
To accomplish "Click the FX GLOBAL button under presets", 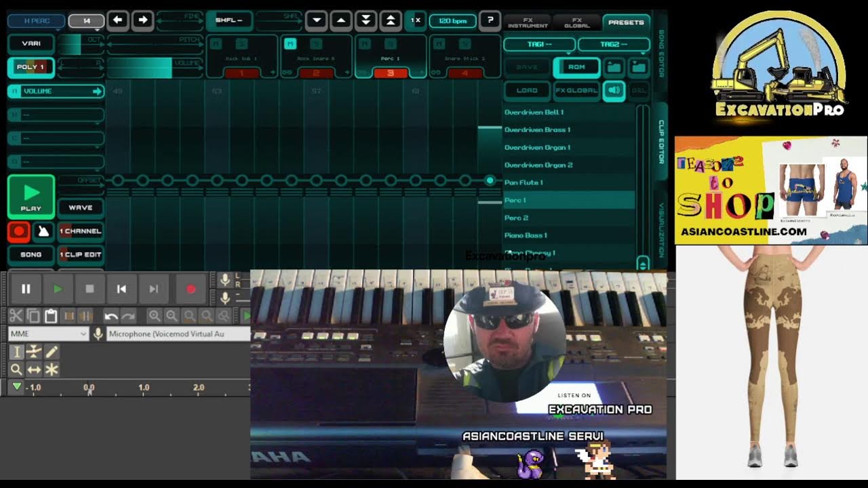I will (576, 90).
